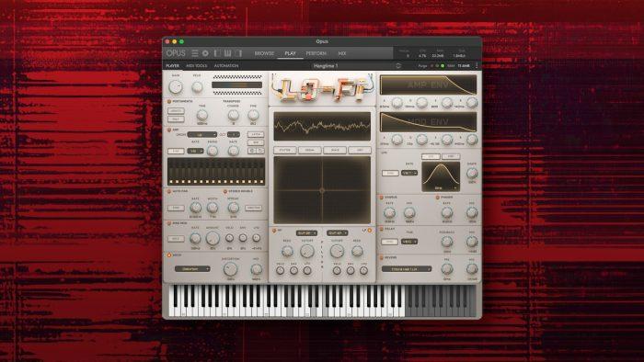Toggle the piano keyboard view icon
Viewport: 644px width, 362px height.
[227, 53]
